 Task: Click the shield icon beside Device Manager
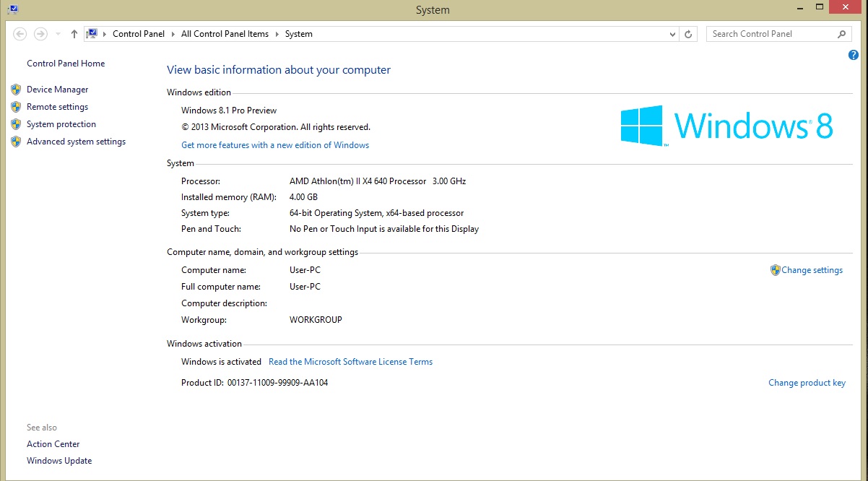[16, 90]
